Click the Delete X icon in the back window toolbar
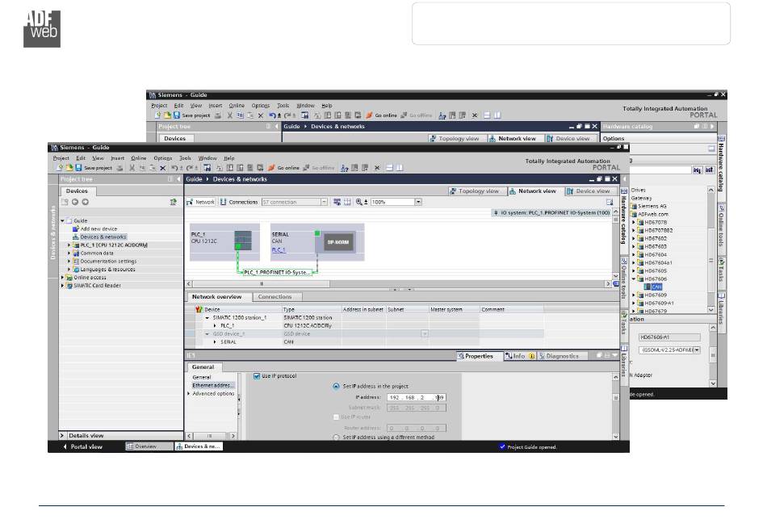The image size is (767, 532). click(261, 115)
